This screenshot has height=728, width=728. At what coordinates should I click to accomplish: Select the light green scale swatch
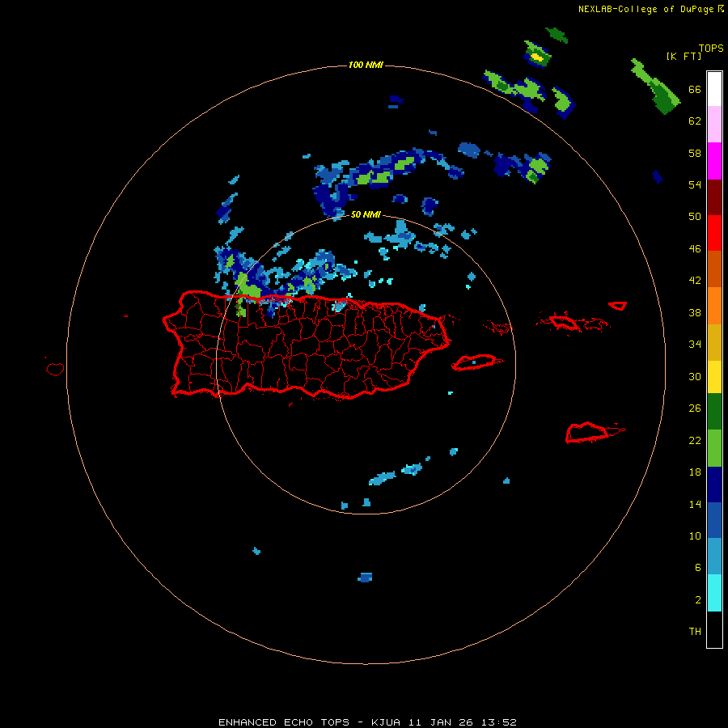714,448
